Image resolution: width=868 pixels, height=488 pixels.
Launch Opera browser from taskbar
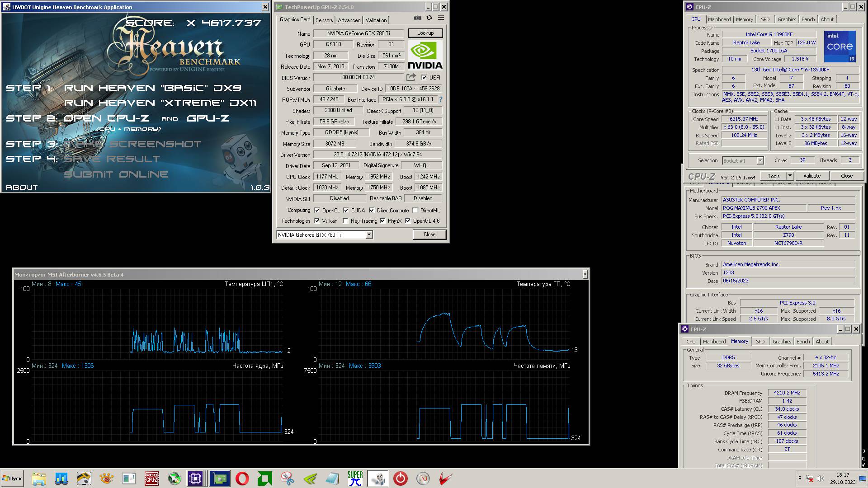point(242,479)
